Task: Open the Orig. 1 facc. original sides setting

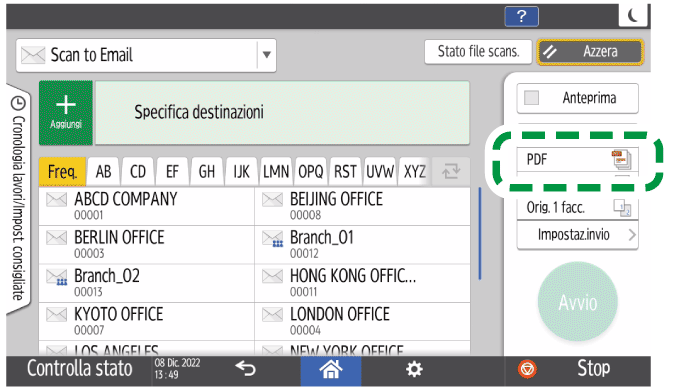Action: (577, 208)
